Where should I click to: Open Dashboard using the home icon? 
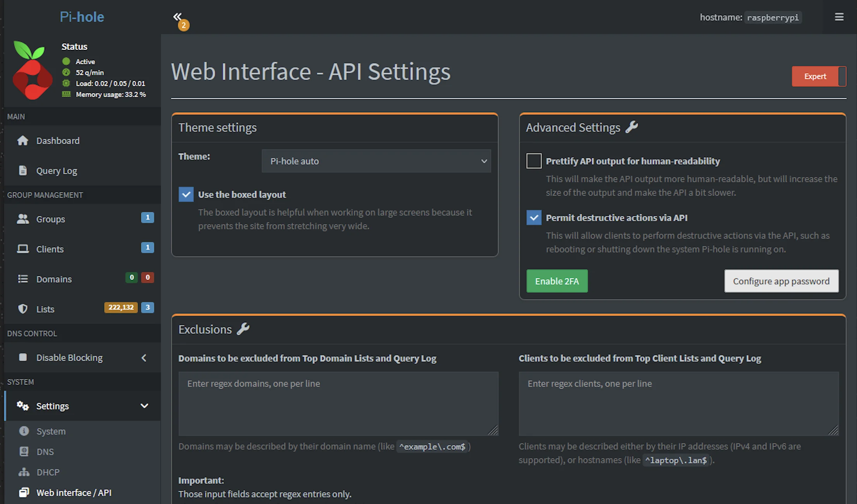point(23,141)
